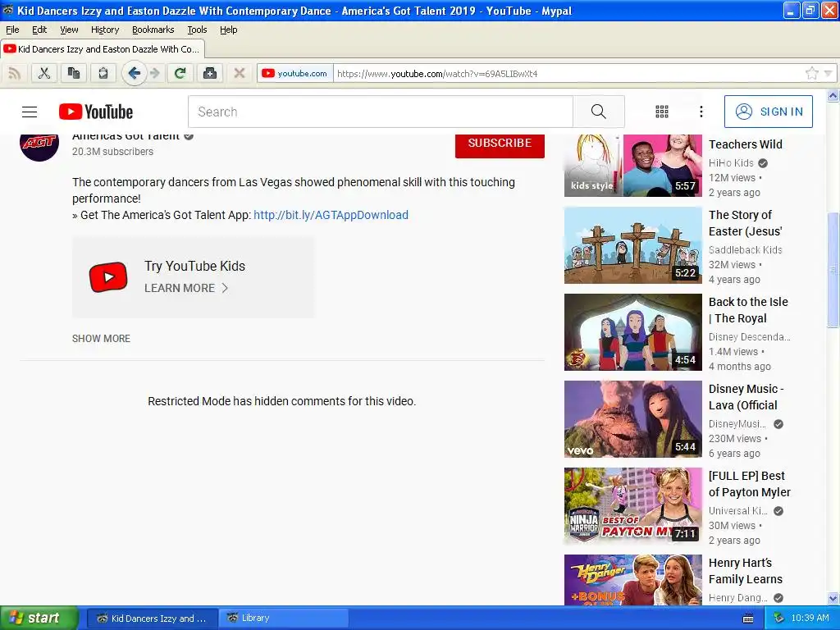Image resolution: width=840 pixels, height=630 pixels.
Task: Subscribe to America's Got Talent channel
Action: 500,145
